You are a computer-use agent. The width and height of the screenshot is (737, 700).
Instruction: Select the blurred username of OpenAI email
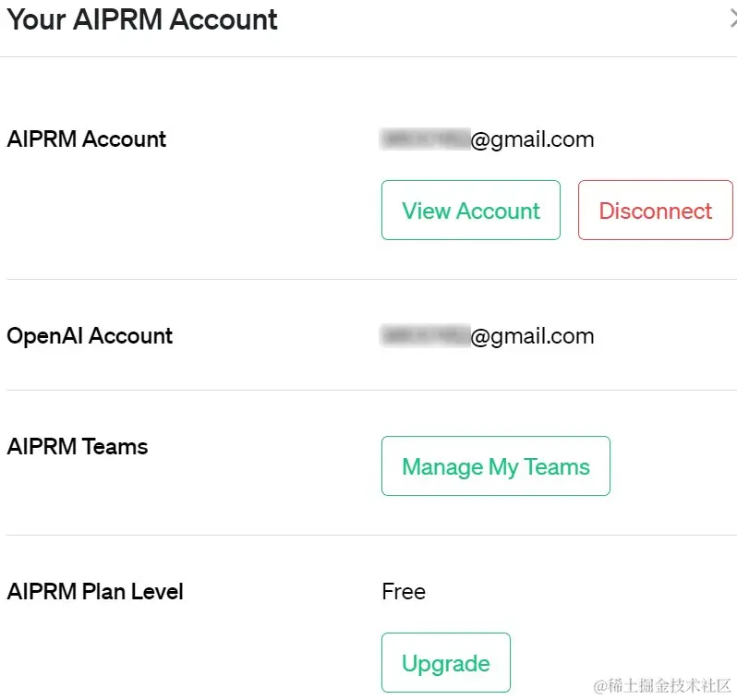(x=426, y=335)
